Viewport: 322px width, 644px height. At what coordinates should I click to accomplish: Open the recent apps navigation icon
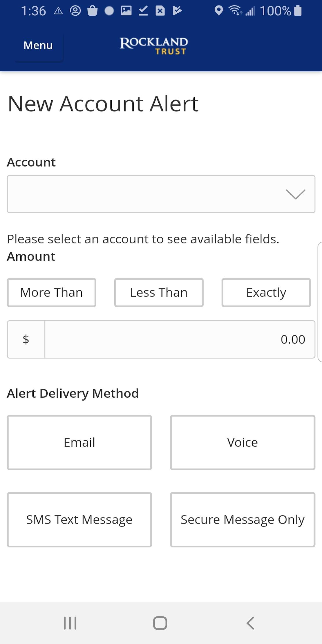70,623
